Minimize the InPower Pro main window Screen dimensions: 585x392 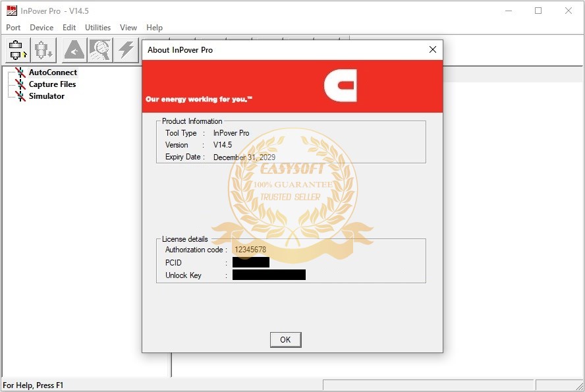click(509, 11)
